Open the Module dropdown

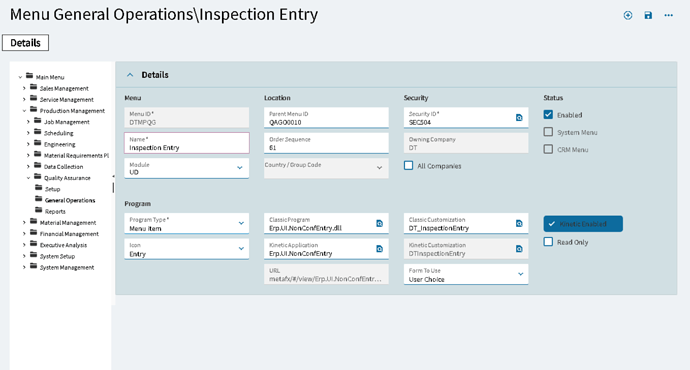(x=187, y=168)
